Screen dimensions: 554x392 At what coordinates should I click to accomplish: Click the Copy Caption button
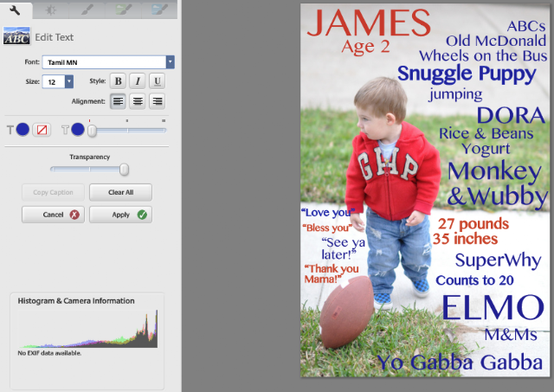53,192
